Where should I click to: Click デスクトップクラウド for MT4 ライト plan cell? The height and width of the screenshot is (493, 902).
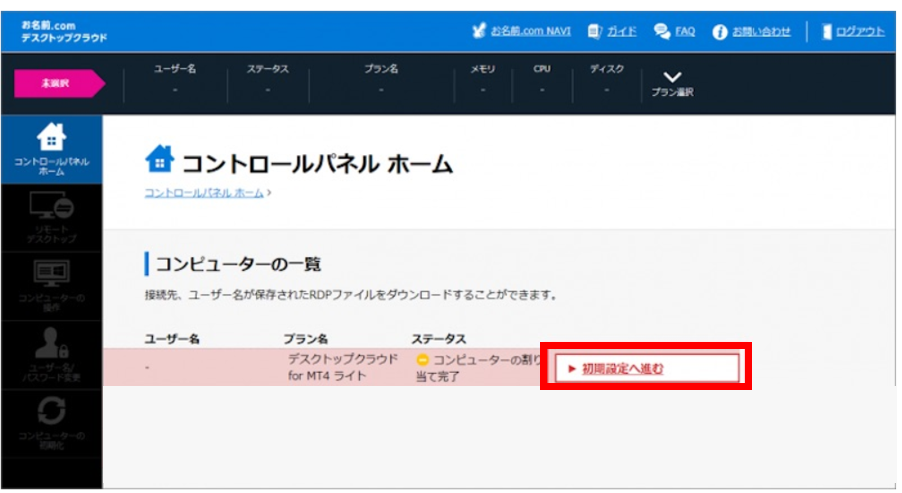343,368
